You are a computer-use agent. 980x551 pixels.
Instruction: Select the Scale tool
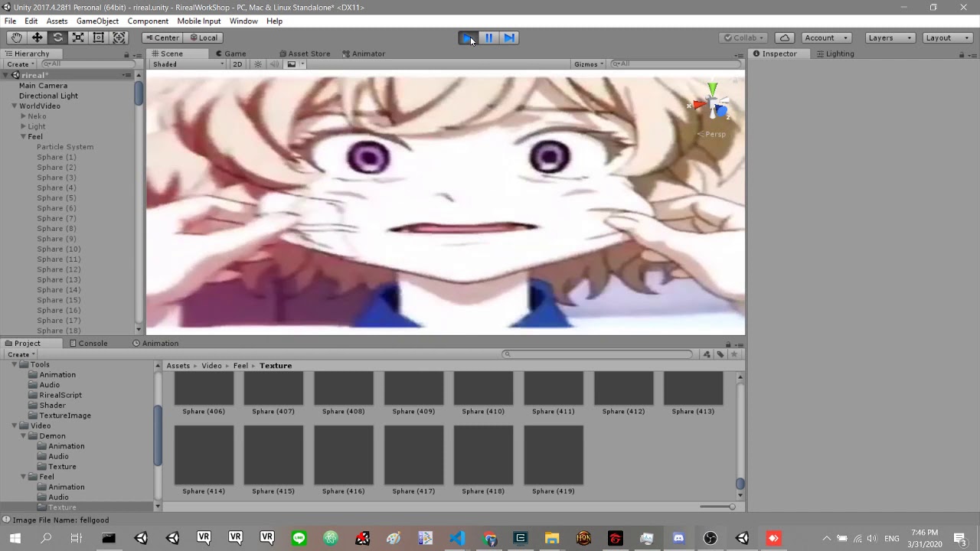78,37
